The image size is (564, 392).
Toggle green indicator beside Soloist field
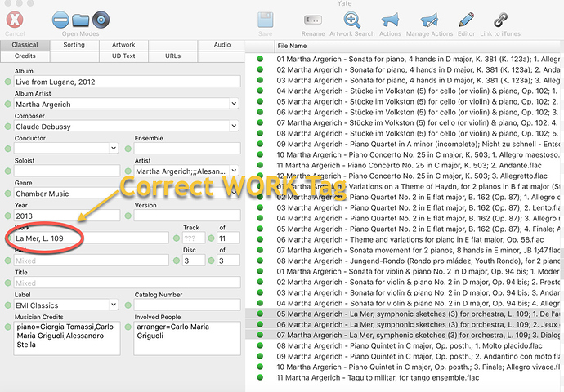click(8, 171)
